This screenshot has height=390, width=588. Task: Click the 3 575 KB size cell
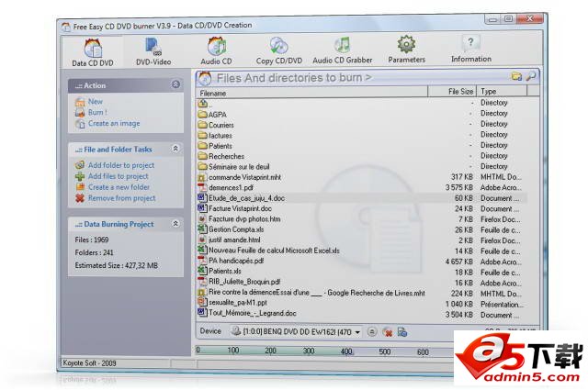tap(459, 187)
